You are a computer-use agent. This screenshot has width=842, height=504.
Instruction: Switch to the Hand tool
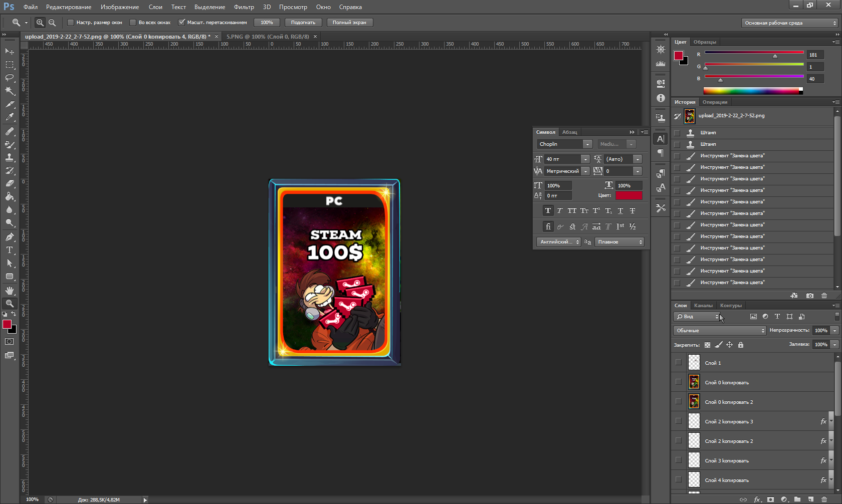10,291
